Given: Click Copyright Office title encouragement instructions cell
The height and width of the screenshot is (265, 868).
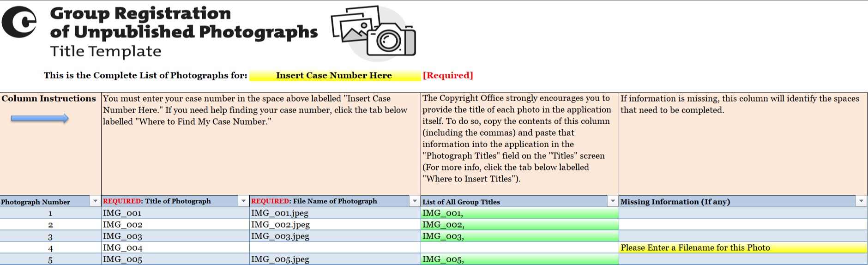Looking at the screenshot, I should [x=520, y=144].
